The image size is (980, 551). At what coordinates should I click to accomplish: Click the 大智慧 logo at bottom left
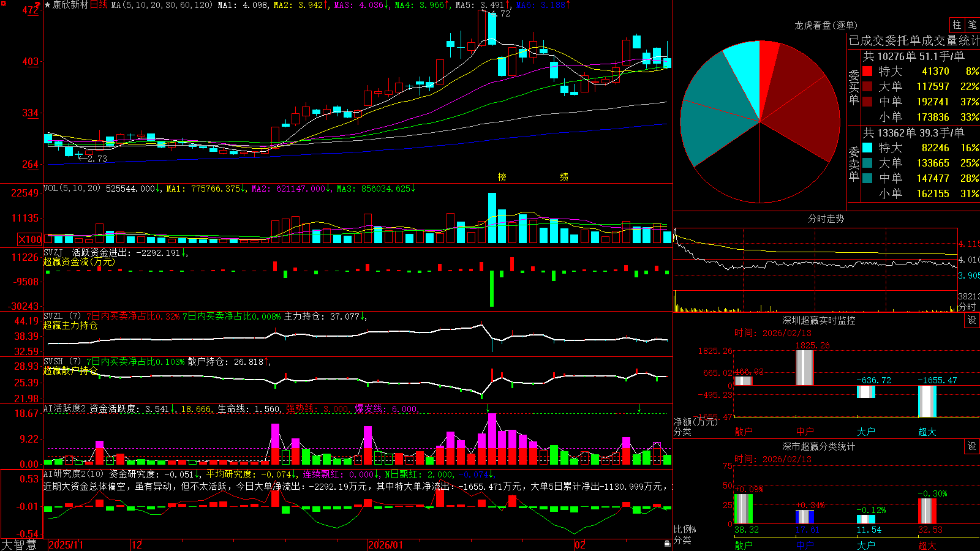click(x=19, y=545)
